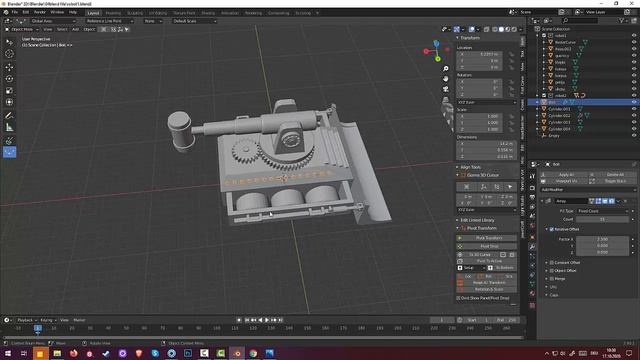Image resolution: width=640 pixels, height=360 pixels.
Task: Select the Transform tool in left toolbar
Action: click(x=9, y=102)
